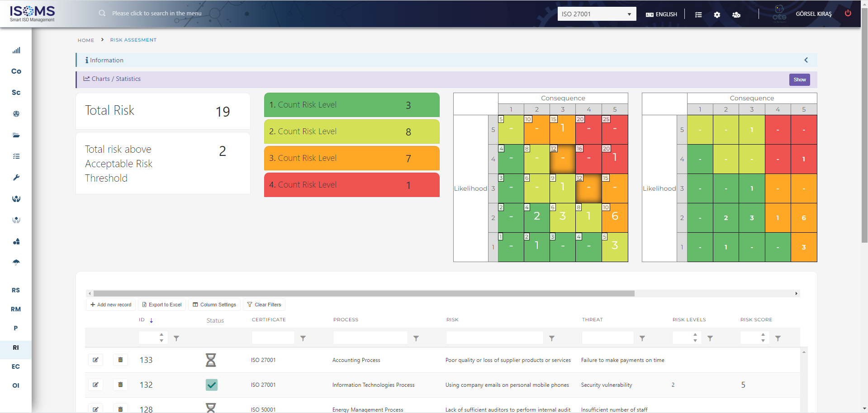Edit risk record 133 using the pencil icon

[x=95, y=360]
